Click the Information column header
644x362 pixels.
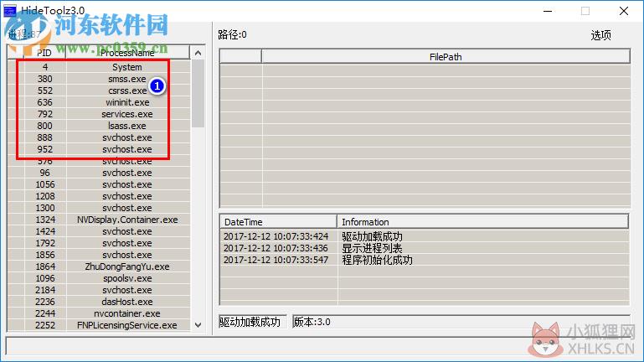click(x=482, y=222)
